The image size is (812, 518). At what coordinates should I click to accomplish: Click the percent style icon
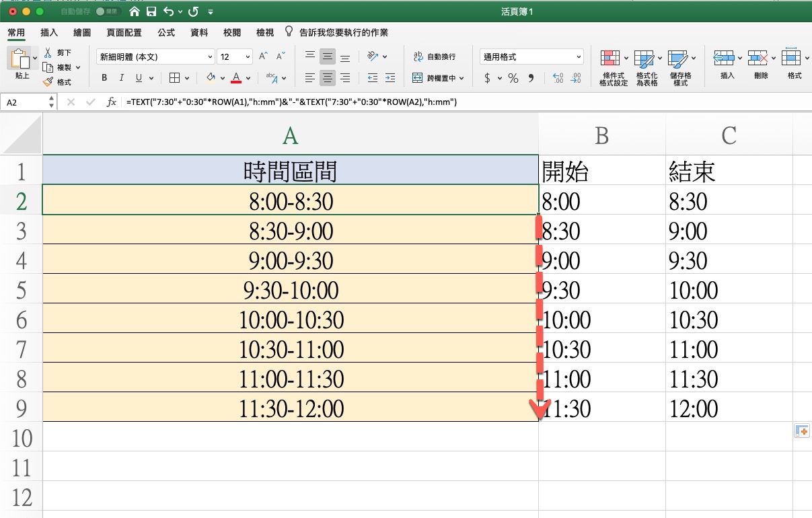coord(513,78)
